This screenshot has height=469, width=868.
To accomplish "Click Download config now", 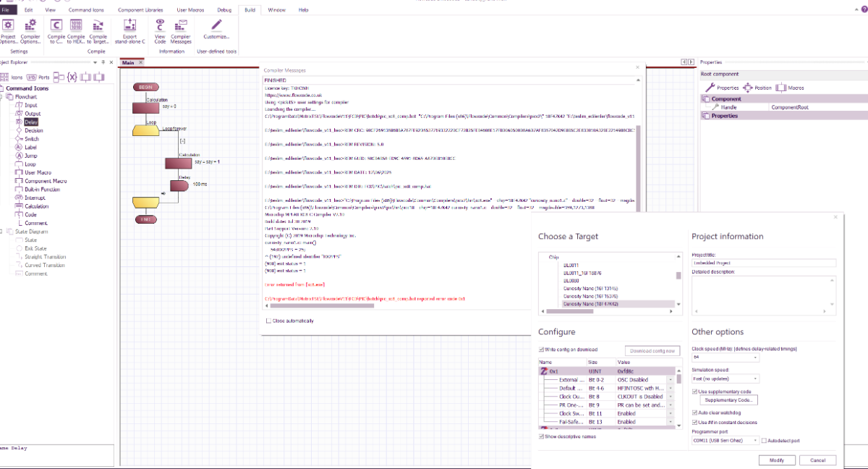I will (652, 350).
